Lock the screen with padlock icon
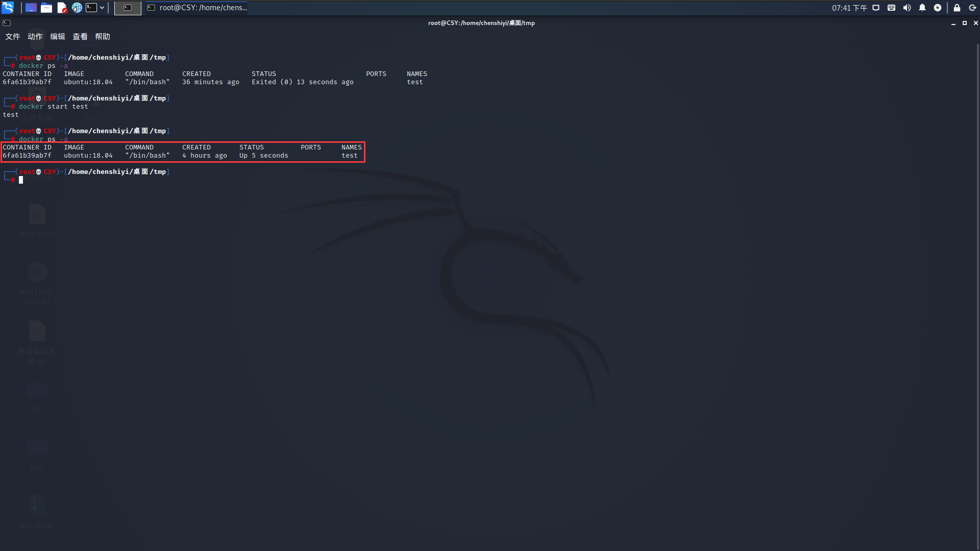980x551 pixels. (957, 8)
